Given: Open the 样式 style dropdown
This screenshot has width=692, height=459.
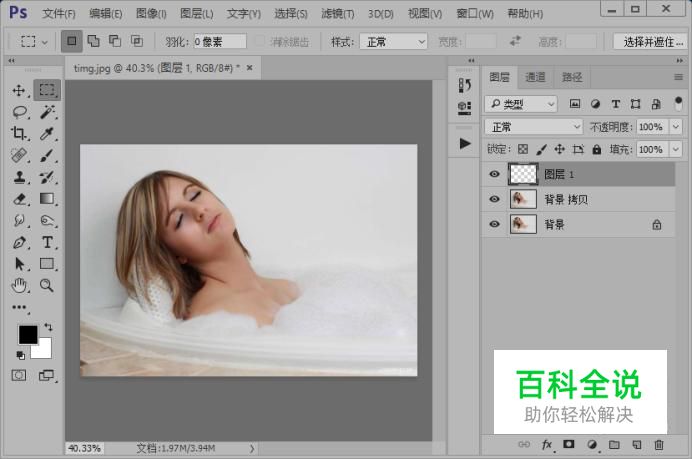Looking at the screenshot, I should 393,42.
